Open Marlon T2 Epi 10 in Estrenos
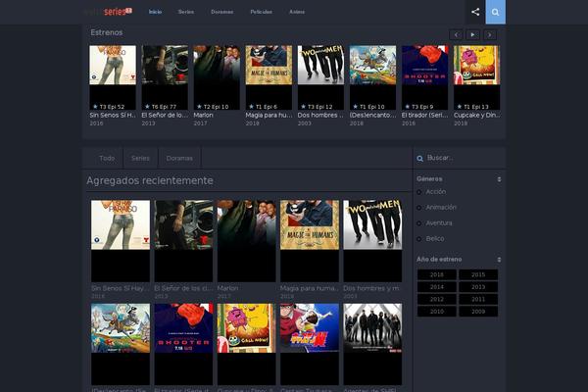Image resolution: width=588 pixels, height=392 pixels. pyautogui.click(x=217, y=77)
